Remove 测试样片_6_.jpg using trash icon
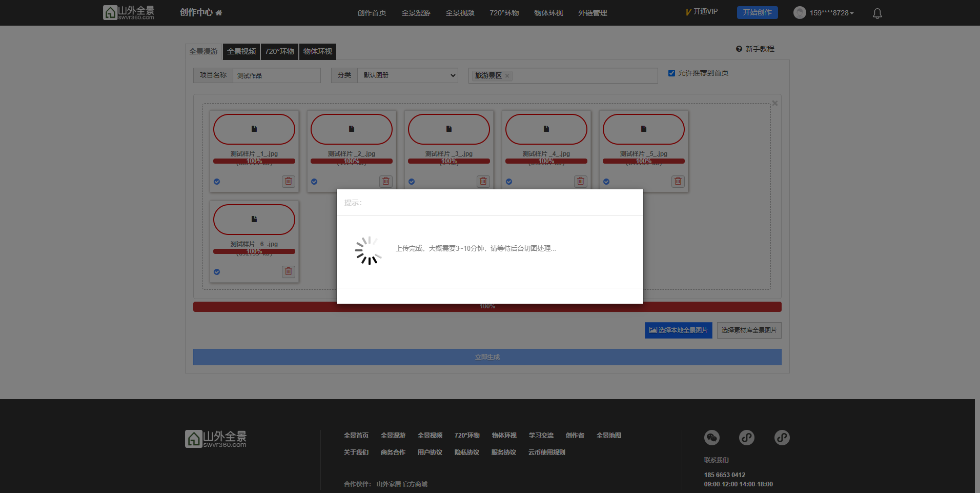This screenshot has height=493, width=980. pyautogui.click(x=289, y=271)
